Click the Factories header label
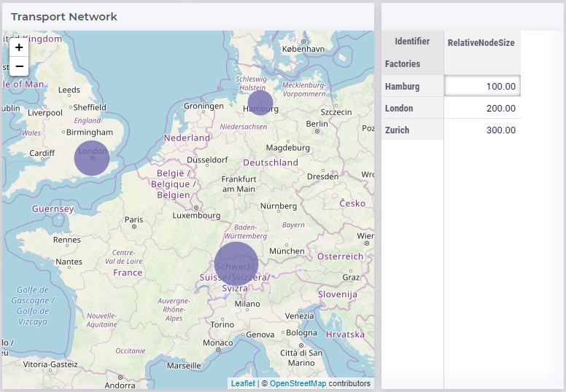Image resolution: width=566 pixels, height=392 pixels. coord(403,64)
